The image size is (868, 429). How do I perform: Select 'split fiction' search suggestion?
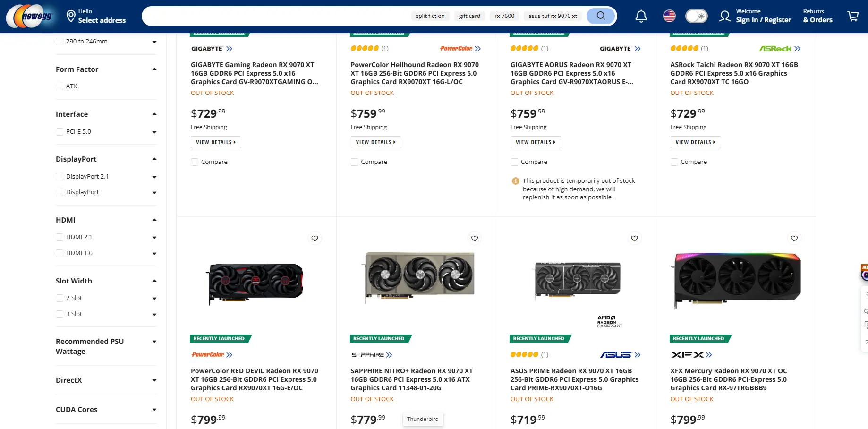coord(430,16)
